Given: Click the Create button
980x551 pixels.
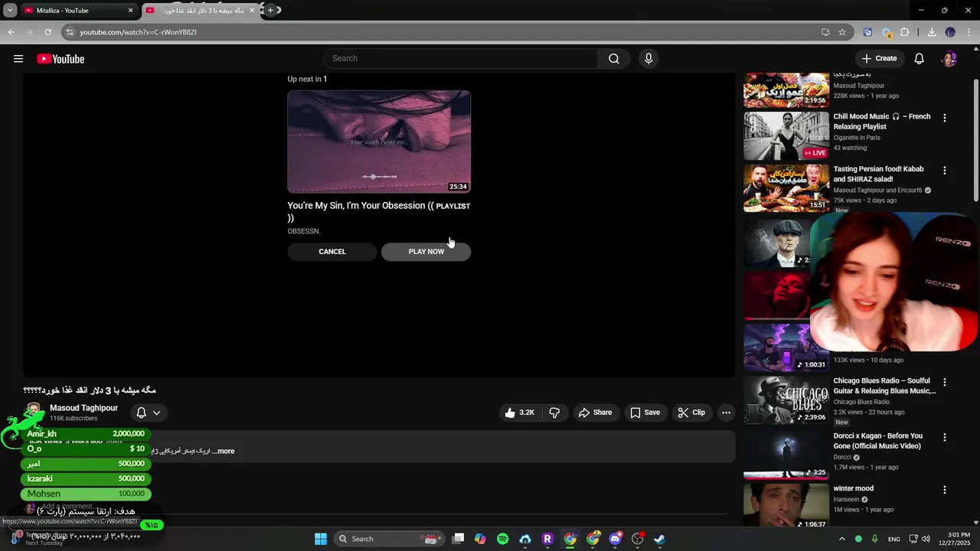Looking at the screenshot, I should pyautogui.click(x=879, y=59).
